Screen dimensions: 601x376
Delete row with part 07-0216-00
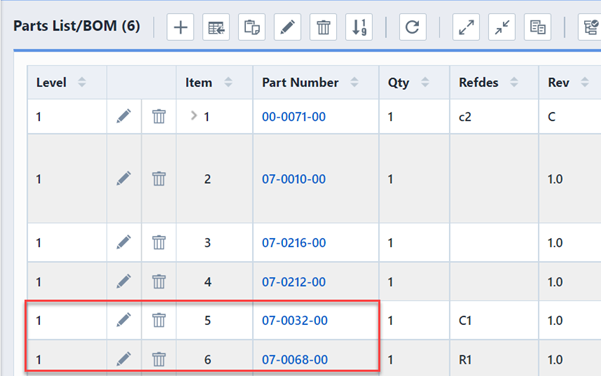pos(159,242)
